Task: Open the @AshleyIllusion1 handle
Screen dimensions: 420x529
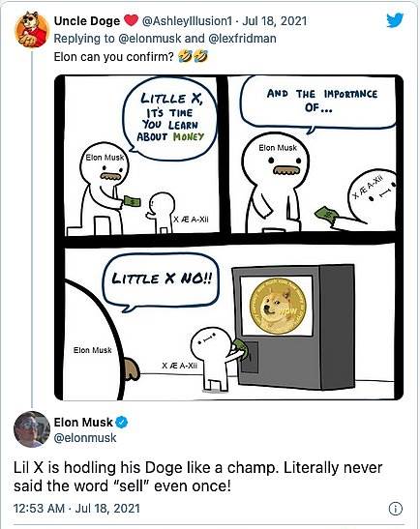Action: click(x=188, y=21)
